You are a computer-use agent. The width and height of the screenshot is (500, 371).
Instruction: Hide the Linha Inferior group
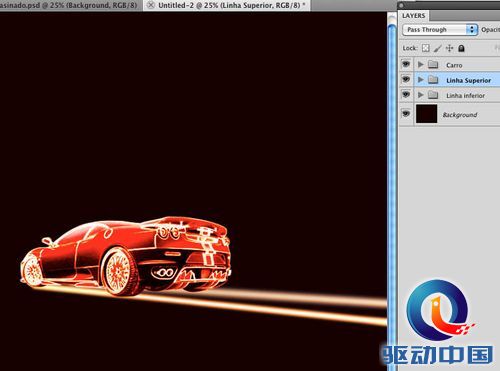pos(406,94)
